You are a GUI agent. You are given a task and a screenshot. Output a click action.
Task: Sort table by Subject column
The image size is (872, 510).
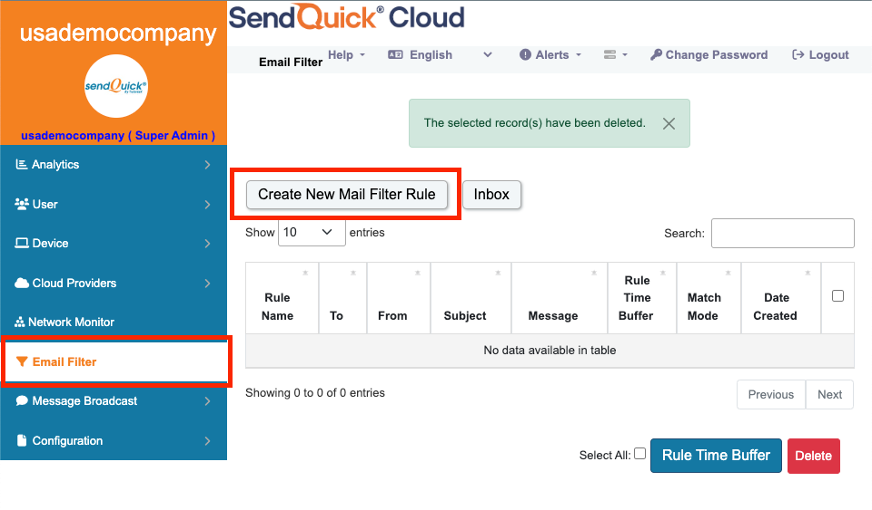point(470,298)
